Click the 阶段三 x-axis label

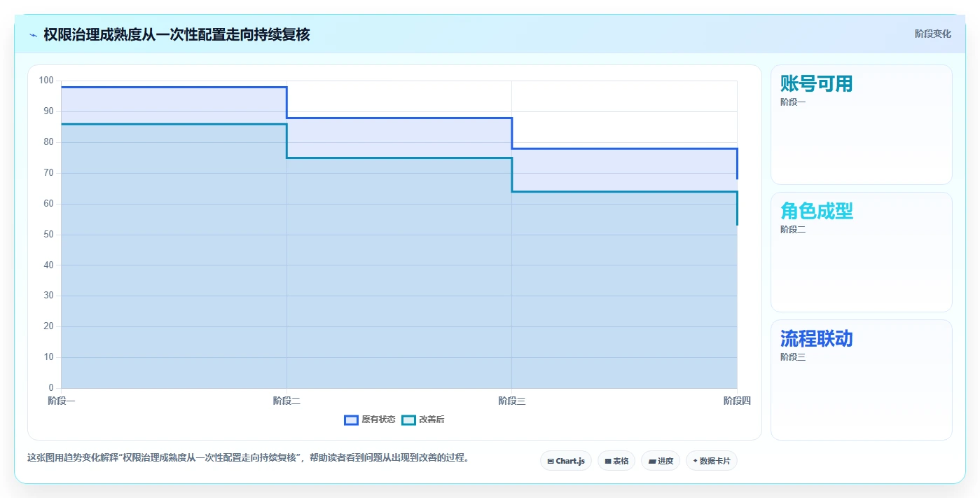[512, 401]
